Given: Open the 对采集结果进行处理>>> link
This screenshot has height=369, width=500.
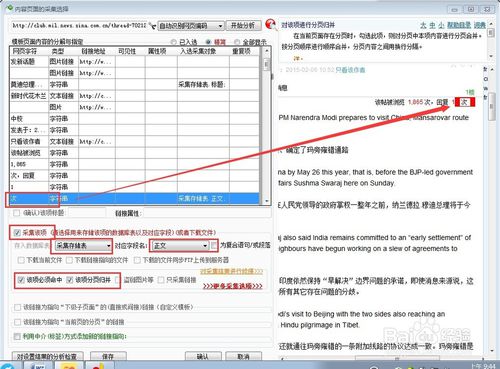Looking at the screenshot, I should (231, 271).
